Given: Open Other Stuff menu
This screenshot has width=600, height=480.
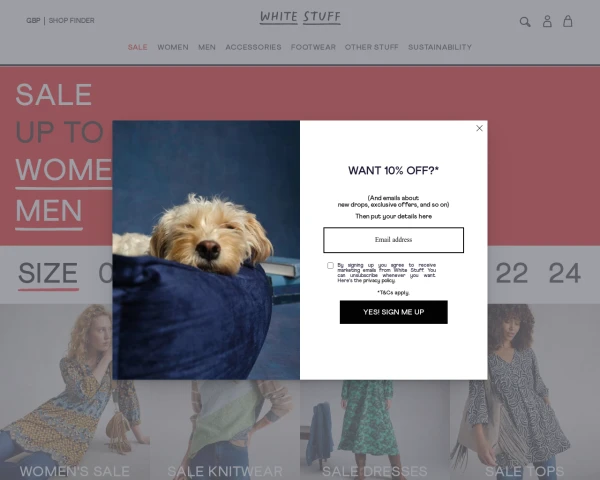Looking at the screenshot, I should tap(372, 47).
